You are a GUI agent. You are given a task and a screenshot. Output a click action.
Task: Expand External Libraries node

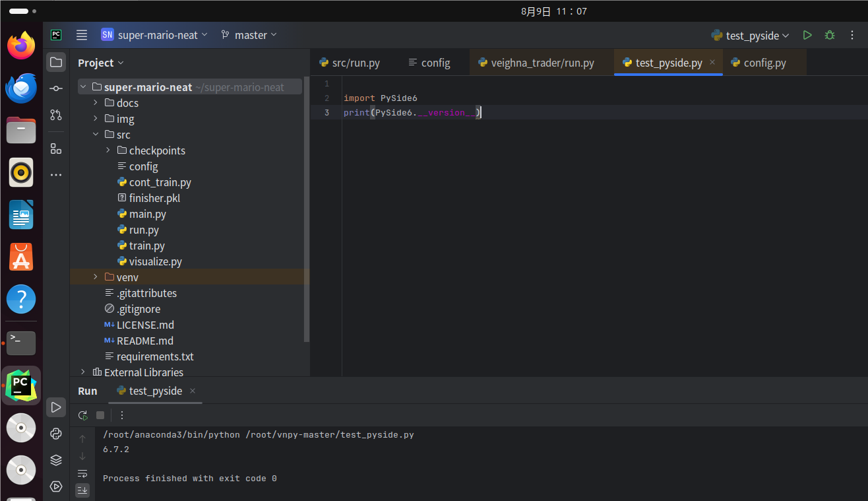pos(83,372)
